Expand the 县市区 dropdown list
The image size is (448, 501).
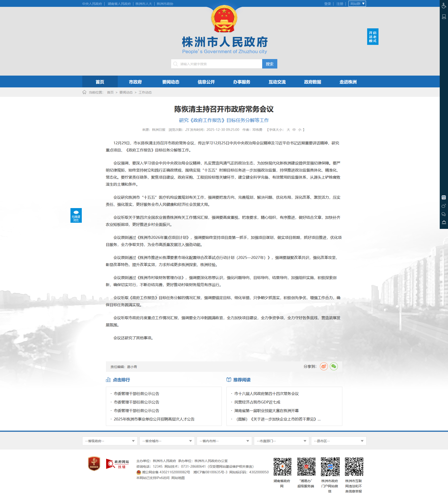click(x=339, y=441)
